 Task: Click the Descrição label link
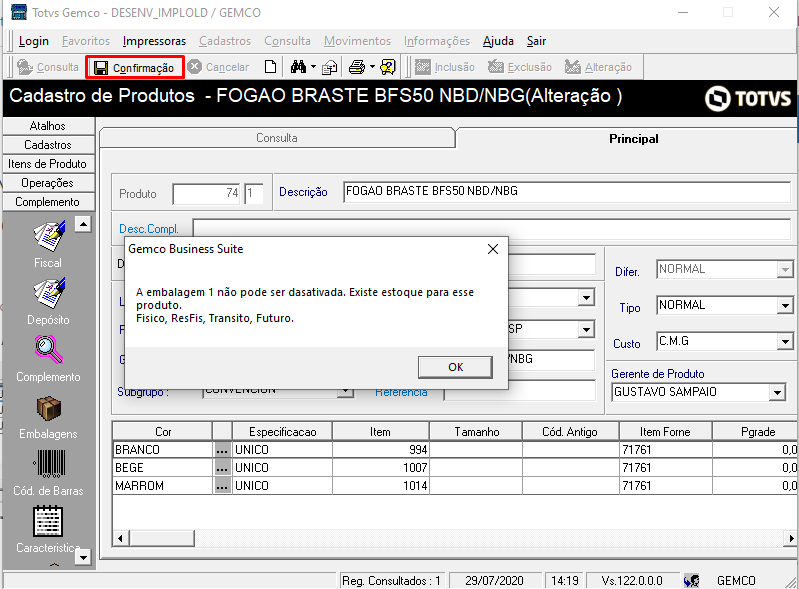tap(303, 192)
